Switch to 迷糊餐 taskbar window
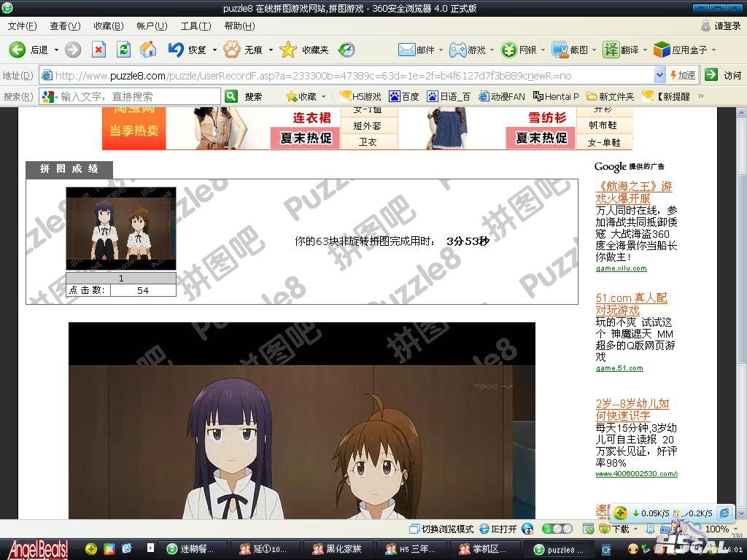Screen dimensions: 747x560 pos(191,549)
